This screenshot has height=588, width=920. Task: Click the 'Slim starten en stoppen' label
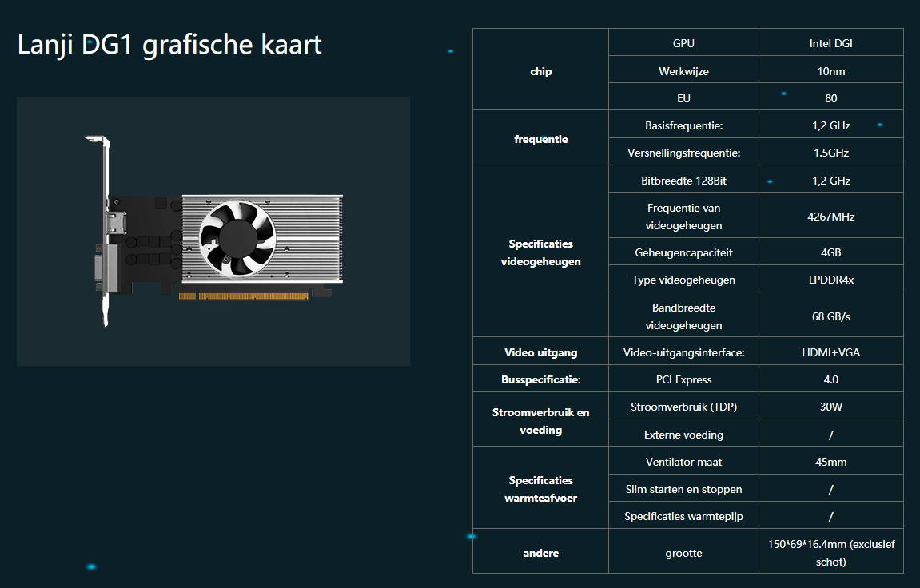click(x=683, y=488)
